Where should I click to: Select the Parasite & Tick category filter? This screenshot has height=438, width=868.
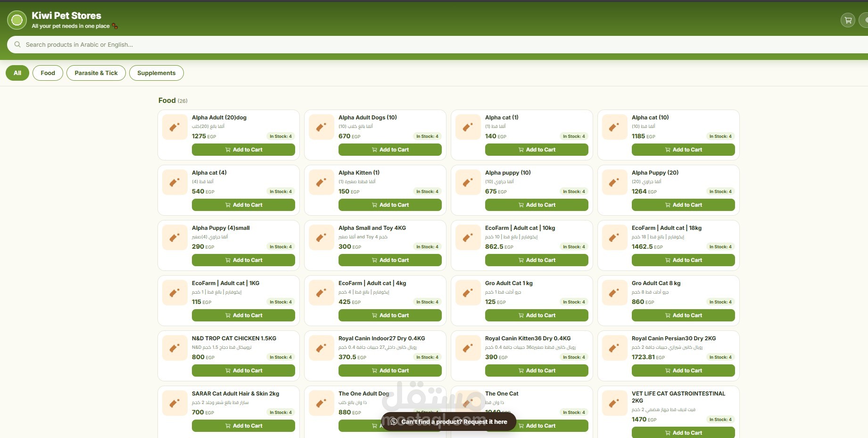[96, 73]
